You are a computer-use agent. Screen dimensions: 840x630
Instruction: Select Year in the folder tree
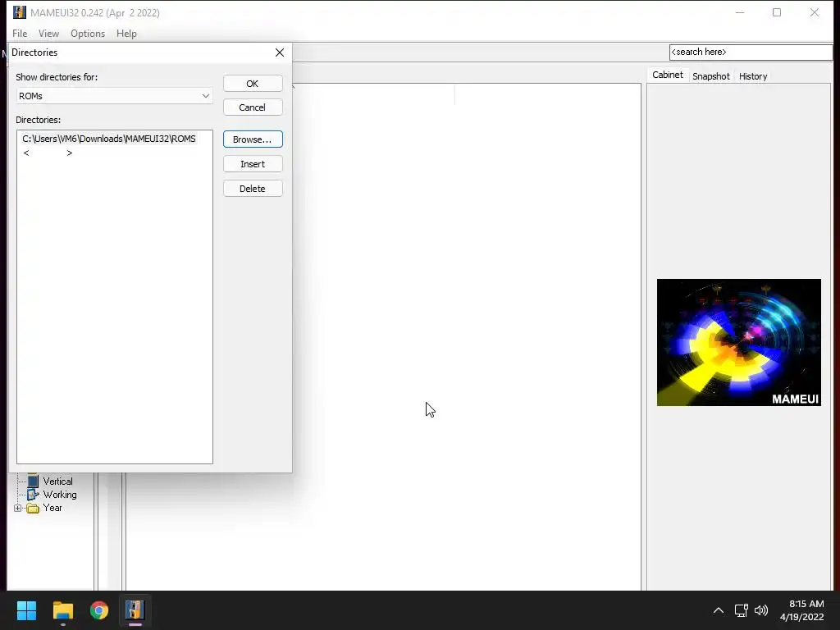52,508
